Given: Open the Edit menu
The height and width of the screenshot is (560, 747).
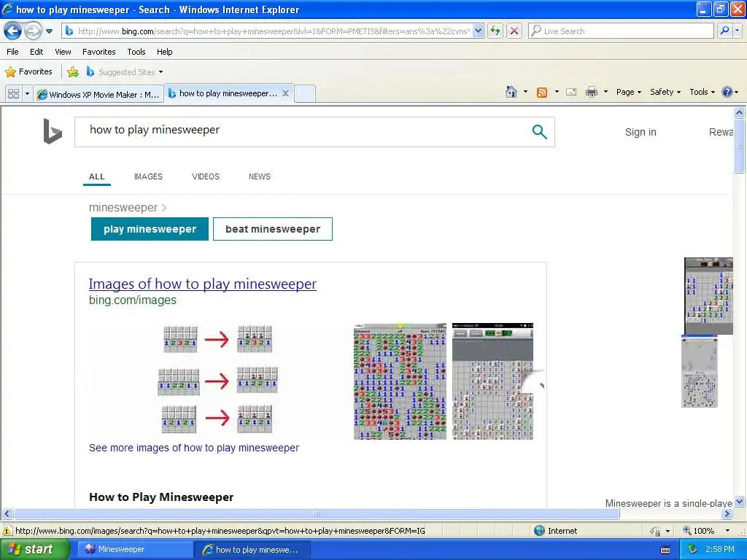Looking at the screenshot, I should 36,52.
